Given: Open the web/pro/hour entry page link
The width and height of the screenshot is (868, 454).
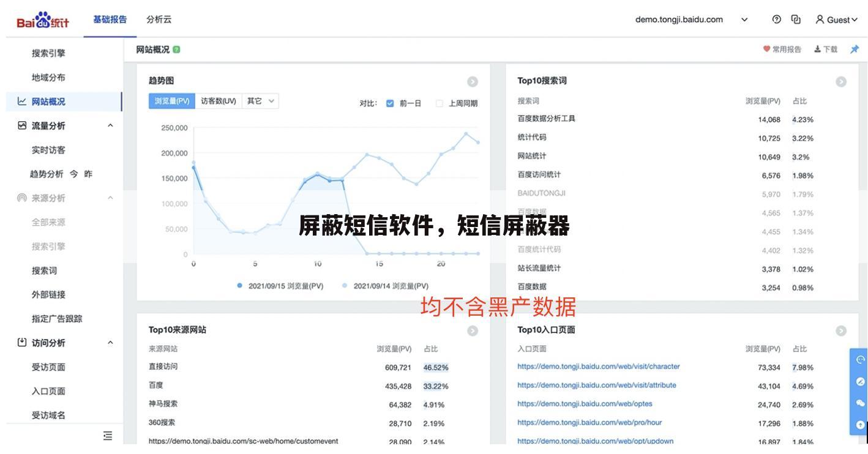Looking at the screenshot, I should (x=589, y=422).
